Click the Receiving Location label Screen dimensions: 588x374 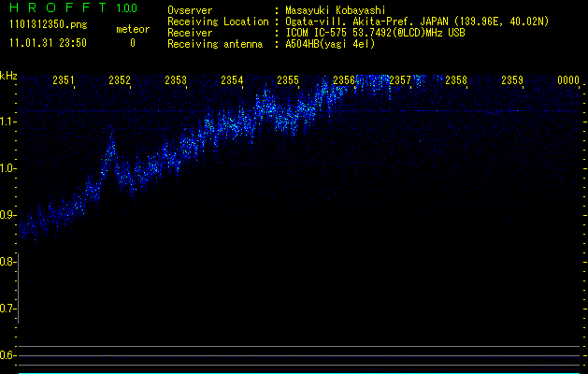pos(218,22)
